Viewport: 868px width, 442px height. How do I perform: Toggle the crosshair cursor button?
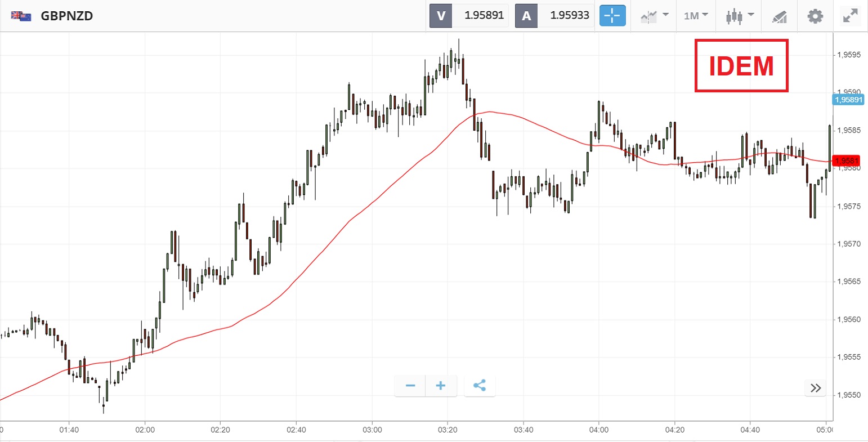tap(612, 16)
